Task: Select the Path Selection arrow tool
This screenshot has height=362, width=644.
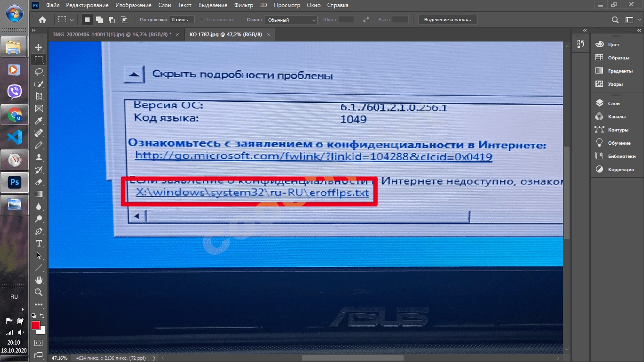Action: (39, 255)
